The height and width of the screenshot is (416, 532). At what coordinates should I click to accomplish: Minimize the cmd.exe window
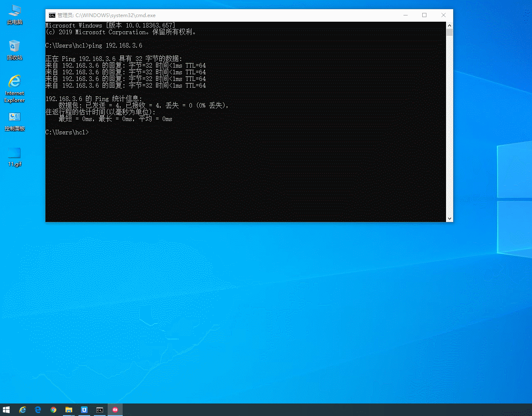pyautogui.click(x=406, y=15)
